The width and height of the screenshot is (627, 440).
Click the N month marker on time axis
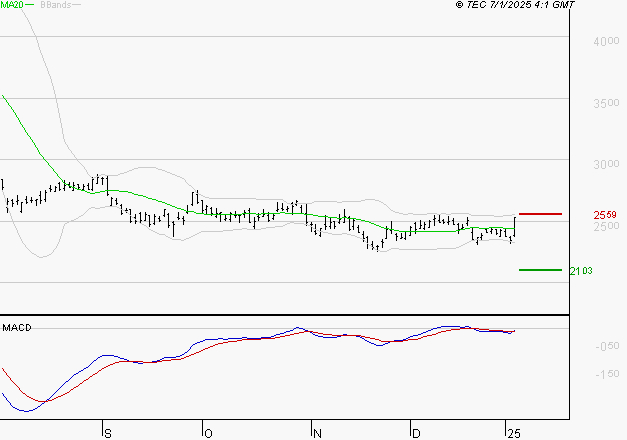[x=317, y=432]
